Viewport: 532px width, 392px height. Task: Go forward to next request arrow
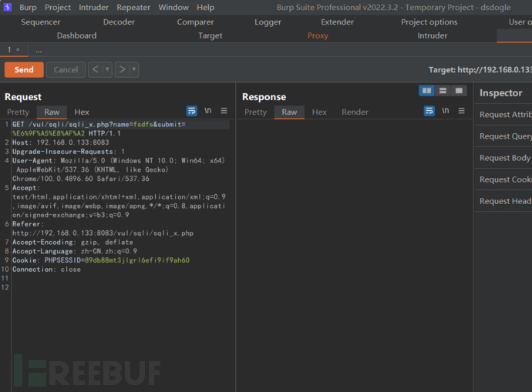point(122,69)
